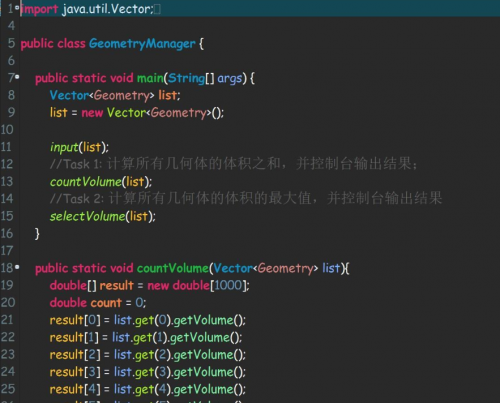Click the countVolume method declaration name
The image size is (500, 403).
click(x=173, y=268)
